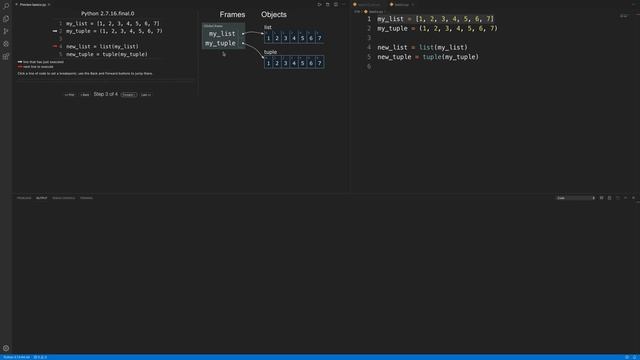Open the Debug Console tab in the bottom panel
This screenshot has height=360, width=640.
(x=64, y=198)
